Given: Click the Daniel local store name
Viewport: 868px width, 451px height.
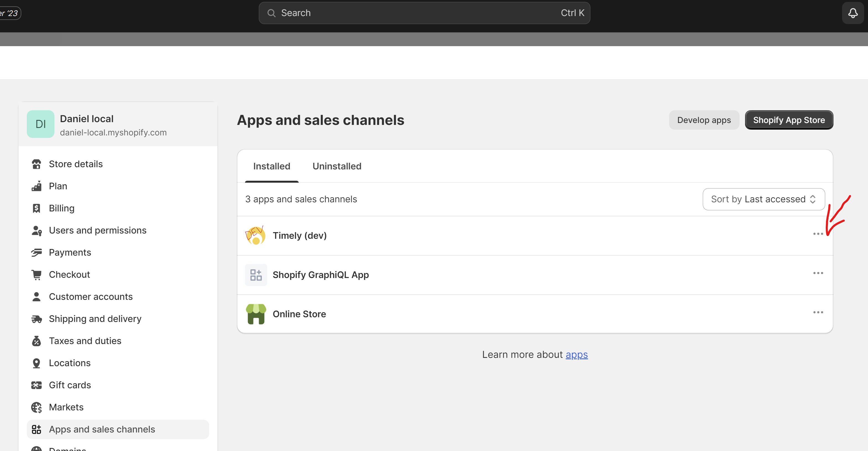Looking at the screenshot, I should click(86, 119).
